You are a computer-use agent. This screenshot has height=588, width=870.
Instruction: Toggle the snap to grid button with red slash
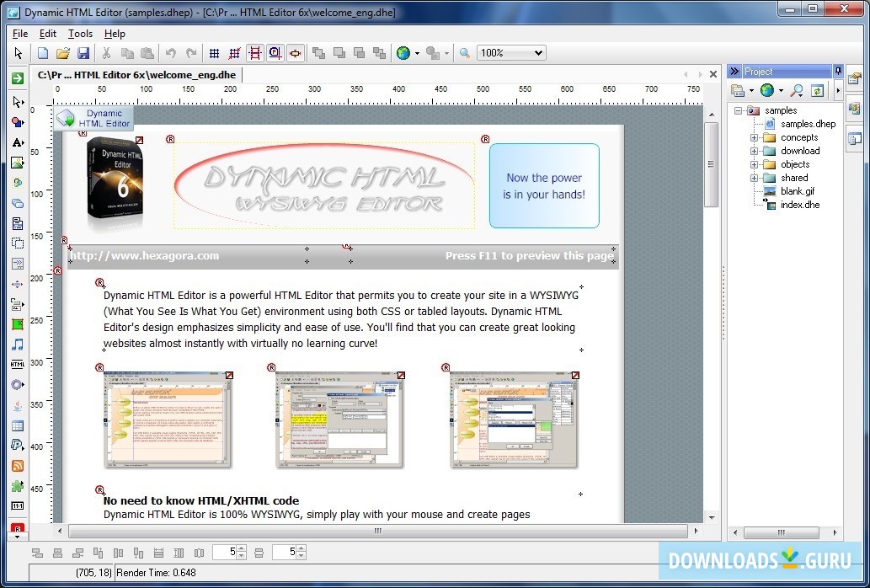[235, 53]
